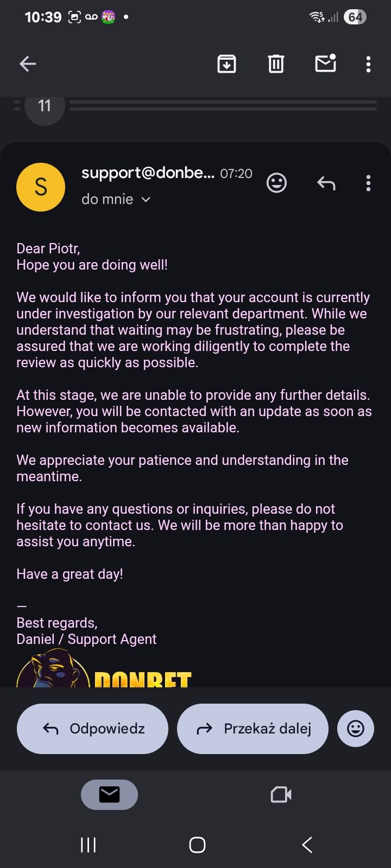Mark the email as unread
This screenshot has height=868, width=391.
point(325,63)
